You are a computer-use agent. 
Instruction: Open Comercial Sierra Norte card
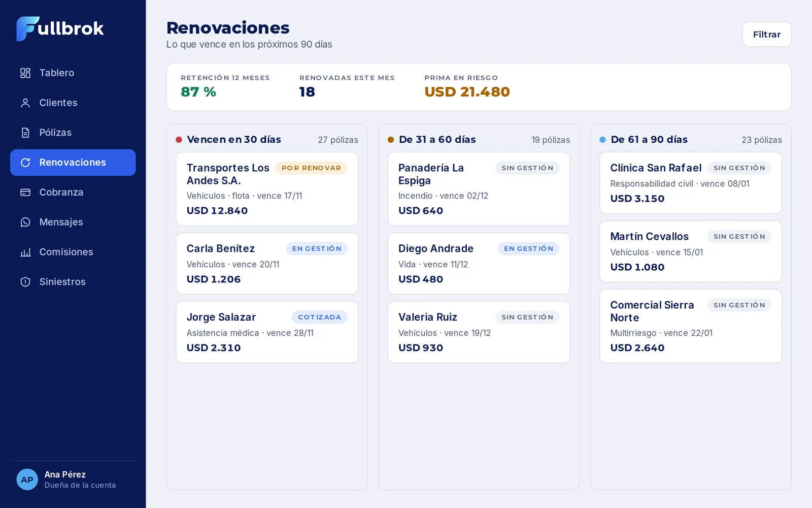(x=691, y=326)
